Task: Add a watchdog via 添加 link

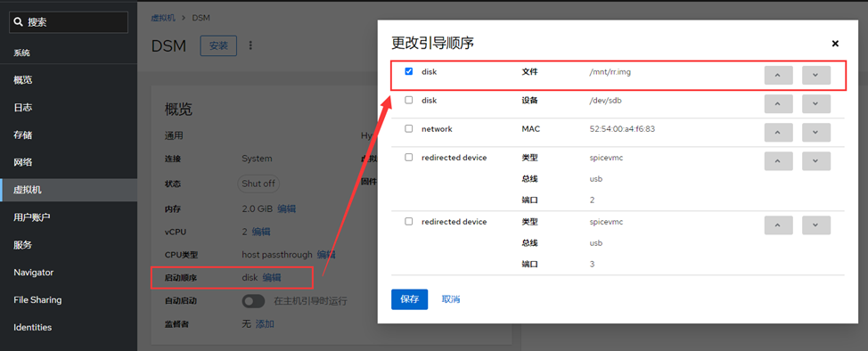Action: (266, 324)
